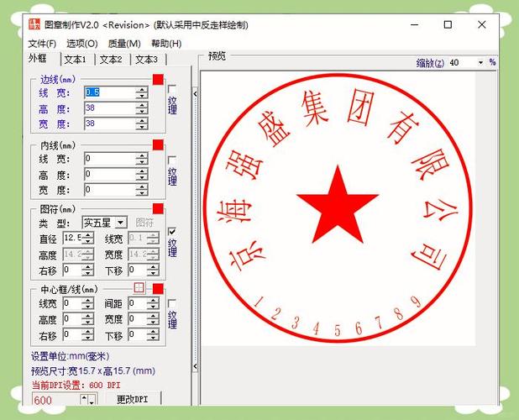This screenshot has height=420, width=519.
Task: Adjust the 图符 直径 spinner arrows
Action: tap(87, 238)
